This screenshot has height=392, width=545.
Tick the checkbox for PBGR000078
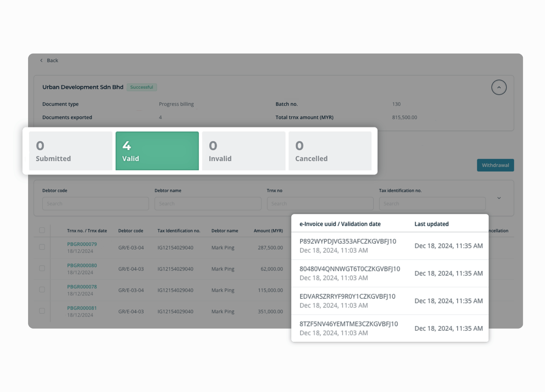pyautogui.click(x=42, y=290)
